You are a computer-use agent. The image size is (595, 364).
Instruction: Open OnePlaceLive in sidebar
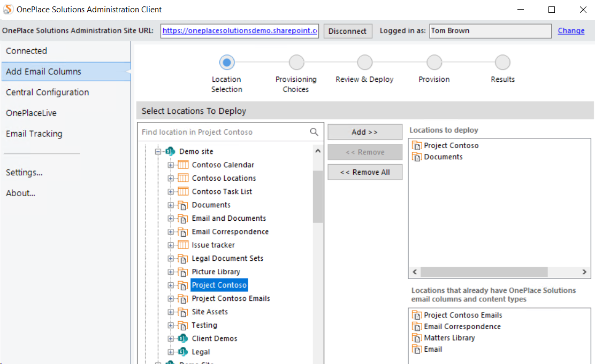[66, 113]
